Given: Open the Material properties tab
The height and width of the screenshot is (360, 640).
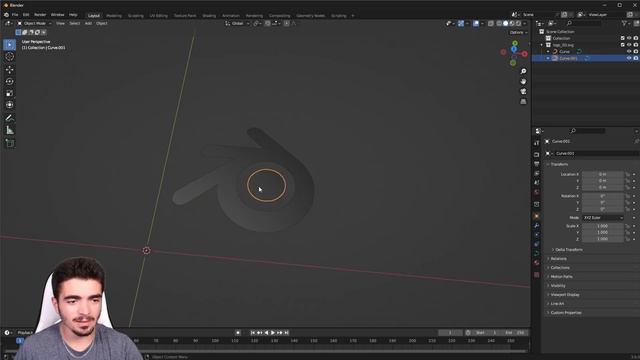Looking at the screenshot, I should (536, 263).
